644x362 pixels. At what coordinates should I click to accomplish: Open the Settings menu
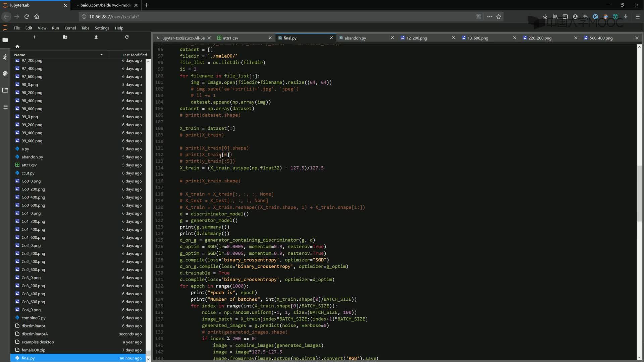(102, 28)
